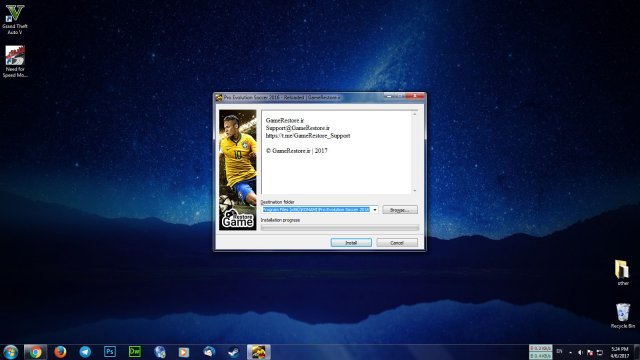Launch Google Chrome from the taskbar

point(35,352)
